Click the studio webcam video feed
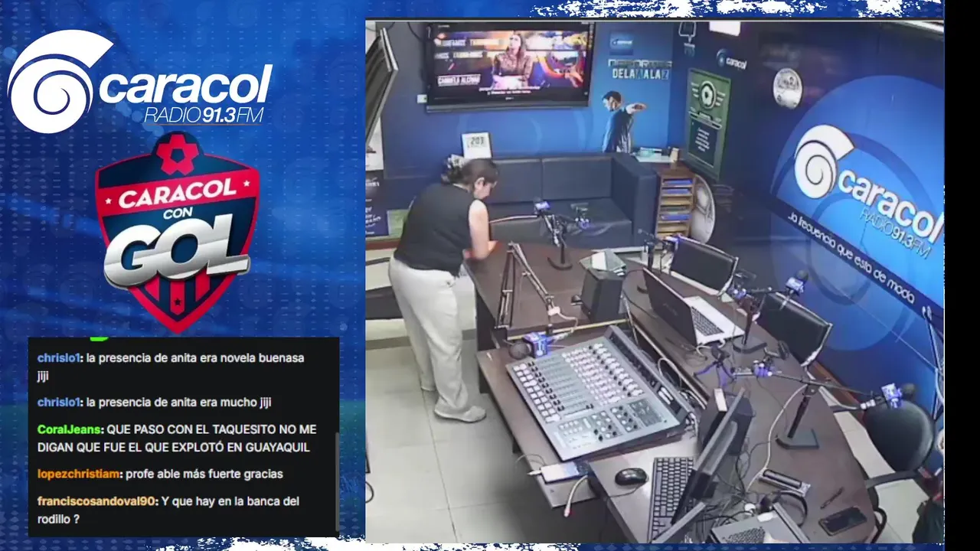Image resolution: width=980 pixels, height=551 pixels. click(x=655, y=281)
